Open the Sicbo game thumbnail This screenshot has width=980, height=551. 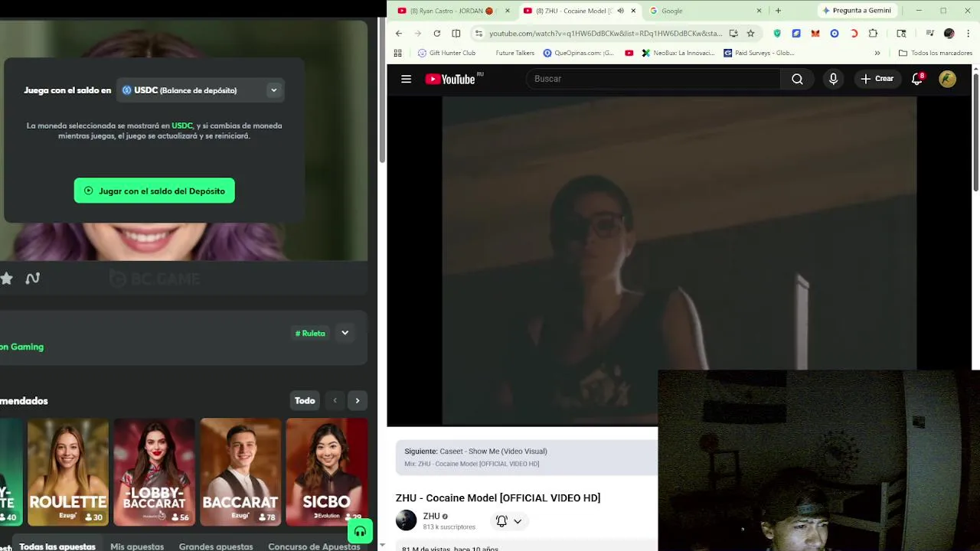326,472
